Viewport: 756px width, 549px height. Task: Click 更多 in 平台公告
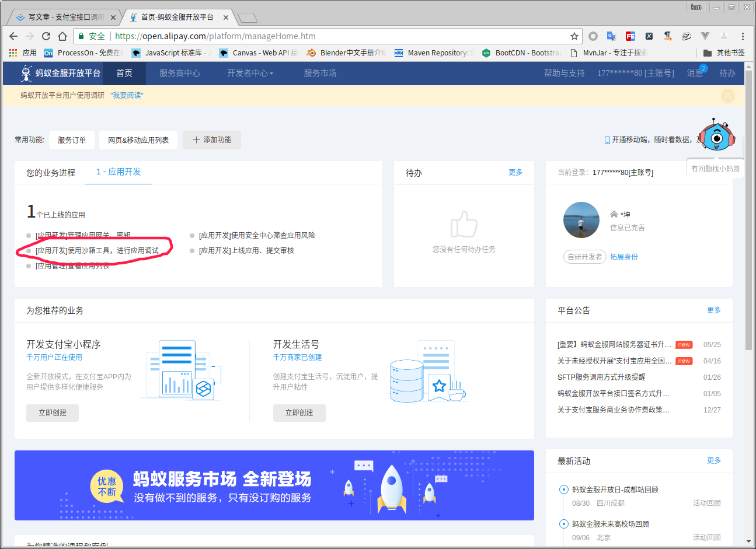pyautogui.click(x=714, y=310)
